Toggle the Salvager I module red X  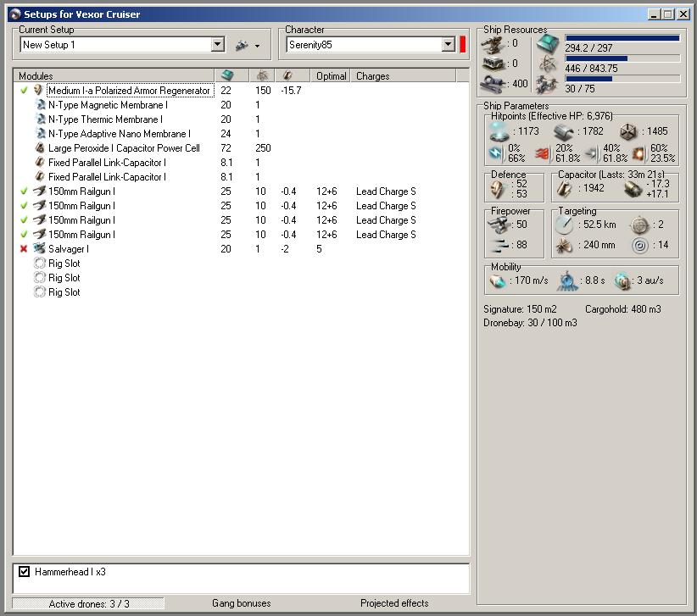click(24, 249)
